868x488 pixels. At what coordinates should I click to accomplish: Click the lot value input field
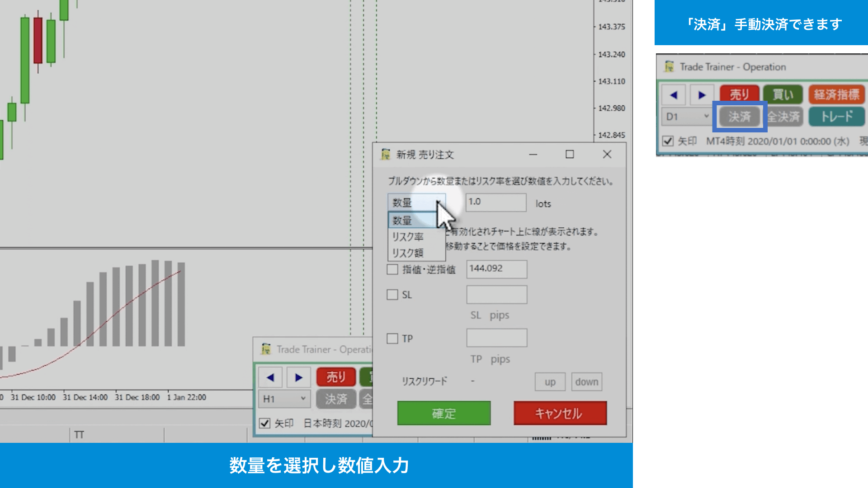[x=496, y=202]
